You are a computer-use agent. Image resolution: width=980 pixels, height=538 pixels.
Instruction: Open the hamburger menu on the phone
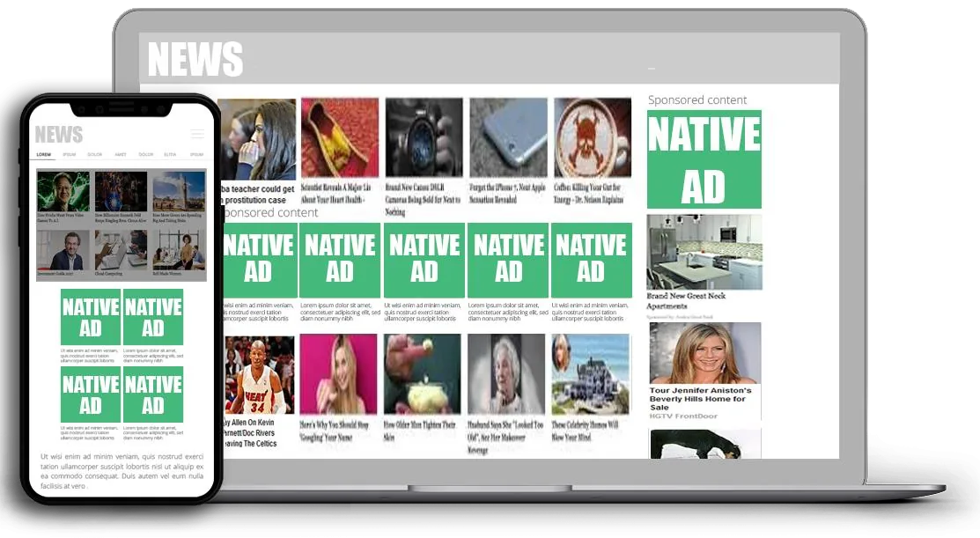197,134
